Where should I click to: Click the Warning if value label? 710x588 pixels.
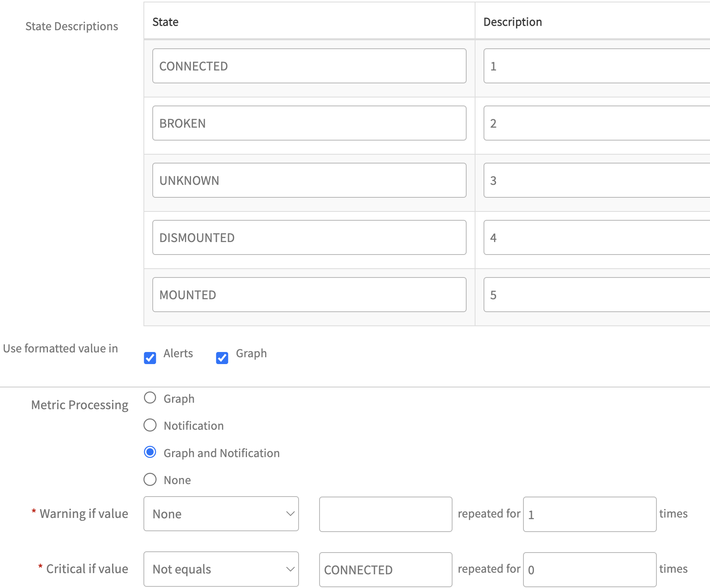(x=84, y=513)
